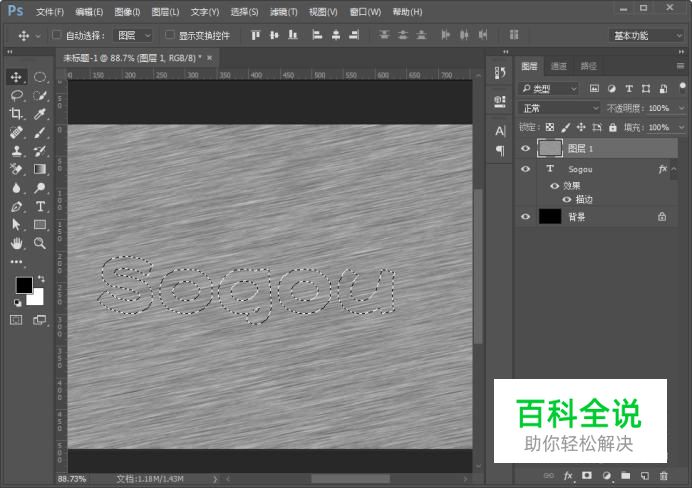This screenshot has width=692, height=488.
Task: Select the Eyedropper tool
Action: [x=40, y=114]
